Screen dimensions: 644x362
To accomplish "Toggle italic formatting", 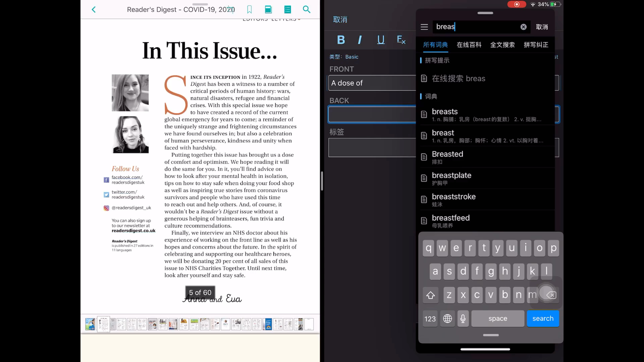I will (x=360, y=40).
